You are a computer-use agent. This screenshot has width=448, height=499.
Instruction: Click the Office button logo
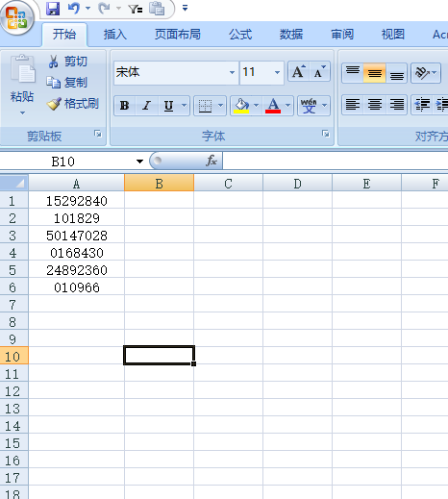coord(17,17)
